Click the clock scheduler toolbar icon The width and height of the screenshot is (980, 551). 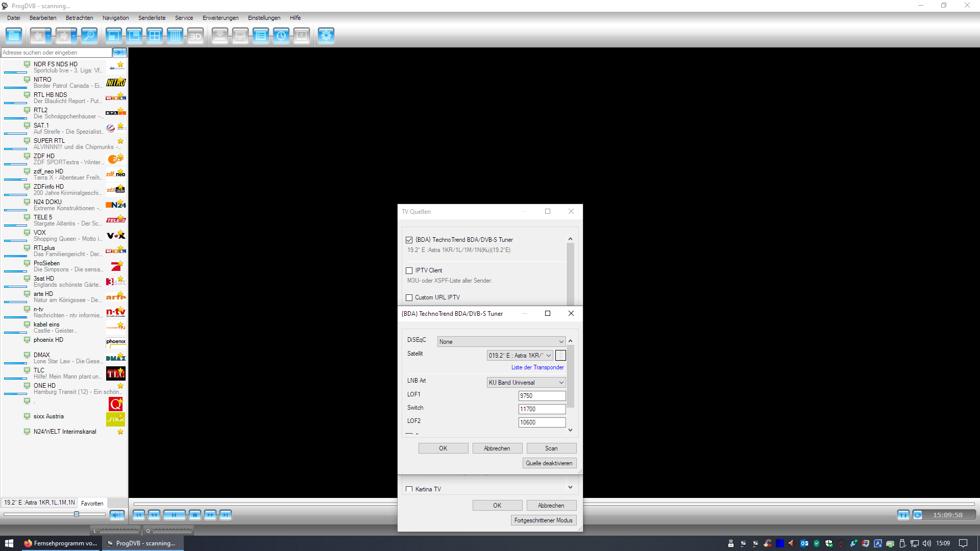(281, 36)
